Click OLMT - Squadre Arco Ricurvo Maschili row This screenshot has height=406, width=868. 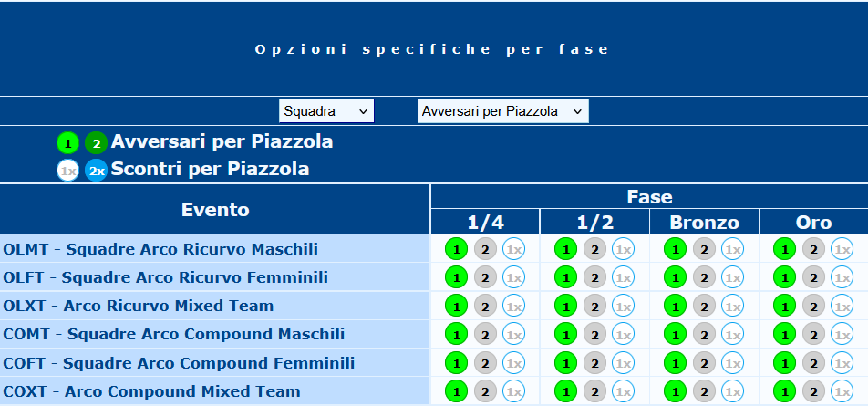point(215,249)
